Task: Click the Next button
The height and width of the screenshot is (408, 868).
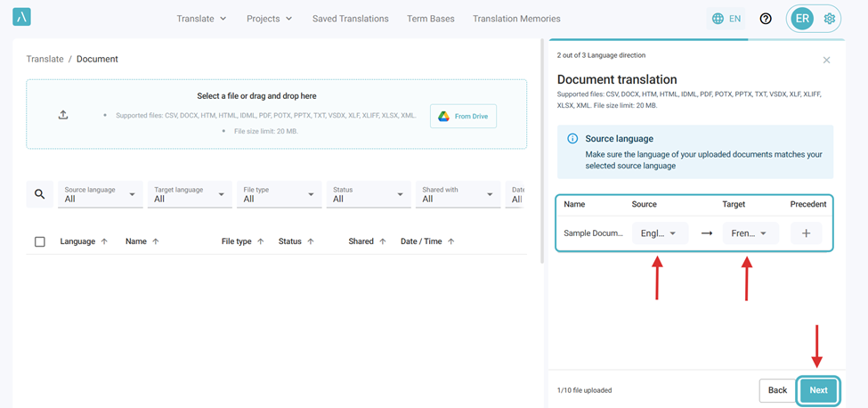Action: [x=818, y=390]
